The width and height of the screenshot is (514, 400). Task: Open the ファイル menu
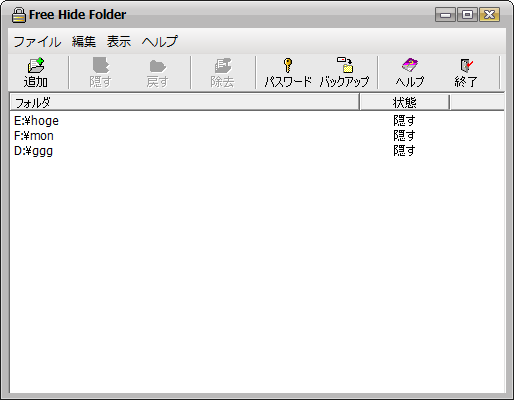[x=37, y=42]
